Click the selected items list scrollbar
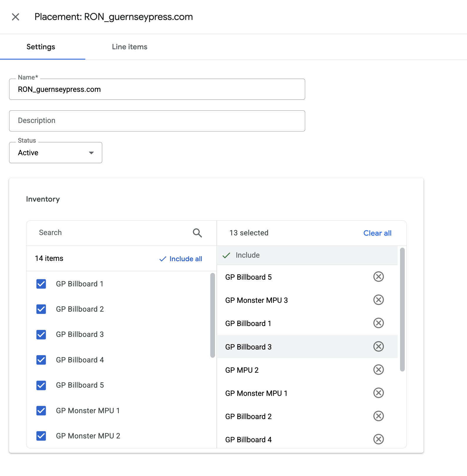The width and height of the screenshot is (467, 476). point(402,310)
